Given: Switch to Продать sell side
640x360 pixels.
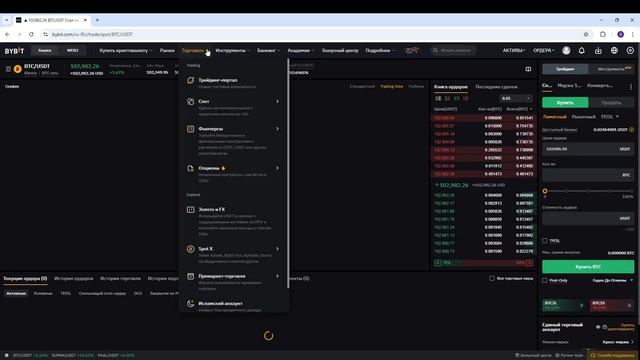Looking at the screenshot, I should [611, 102].
